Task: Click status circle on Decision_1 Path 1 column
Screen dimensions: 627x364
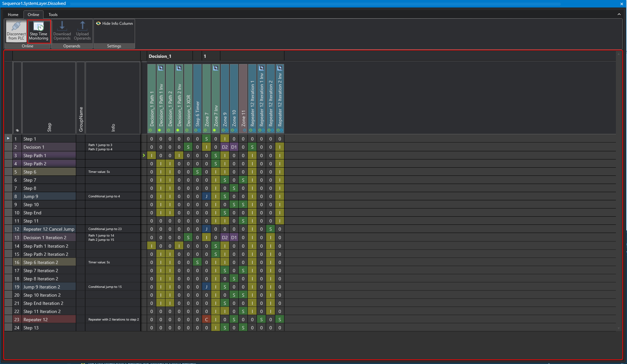Action: tap(150, 130)
